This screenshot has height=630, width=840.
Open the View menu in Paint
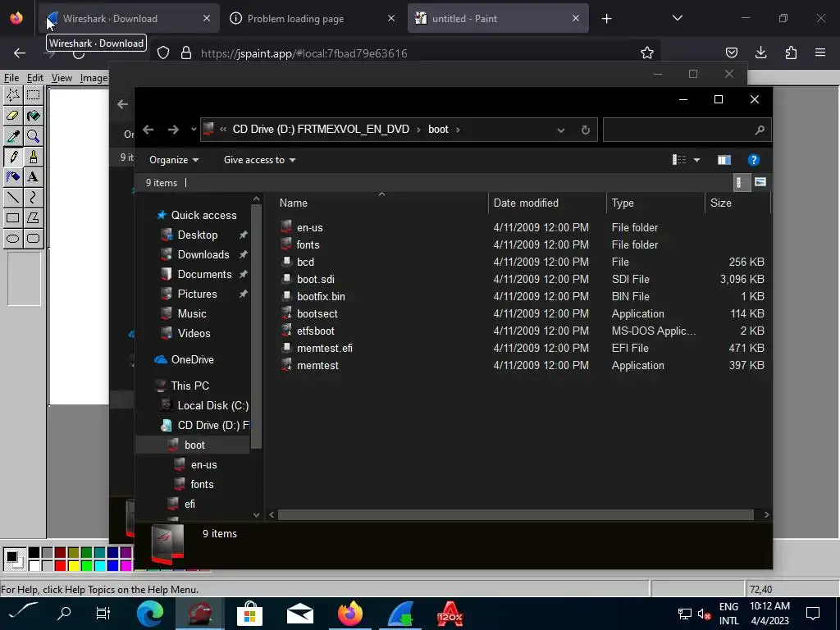click(x=62, y=78)
